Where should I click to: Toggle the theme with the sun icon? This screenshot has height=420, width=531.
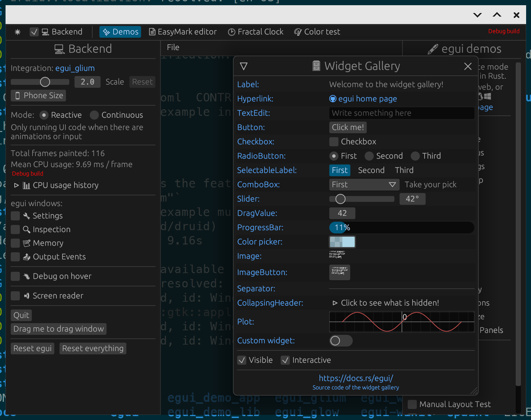point(17,32)
